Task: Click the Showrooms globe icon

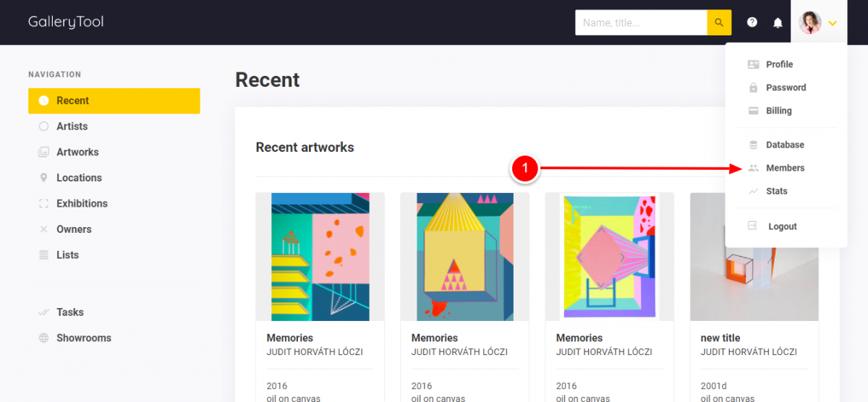Action: [43, 338]
